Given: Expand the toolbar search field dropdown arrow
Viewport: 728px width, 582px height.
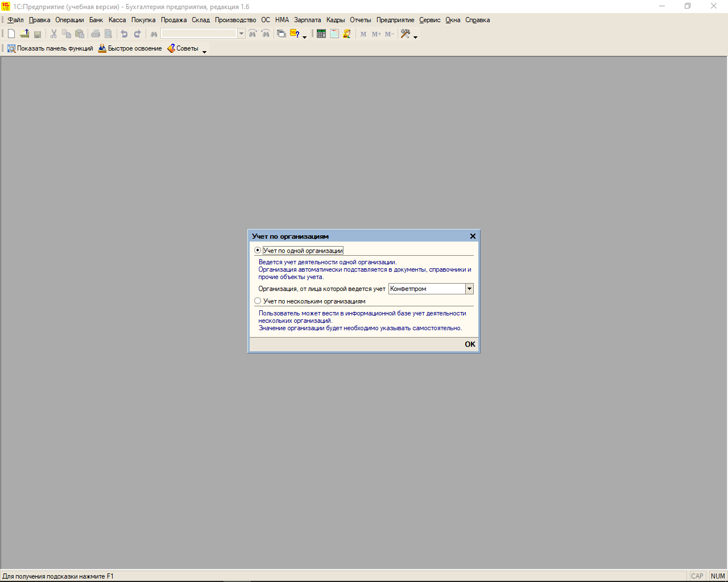Looking at the screenshot, I should 241,34.
